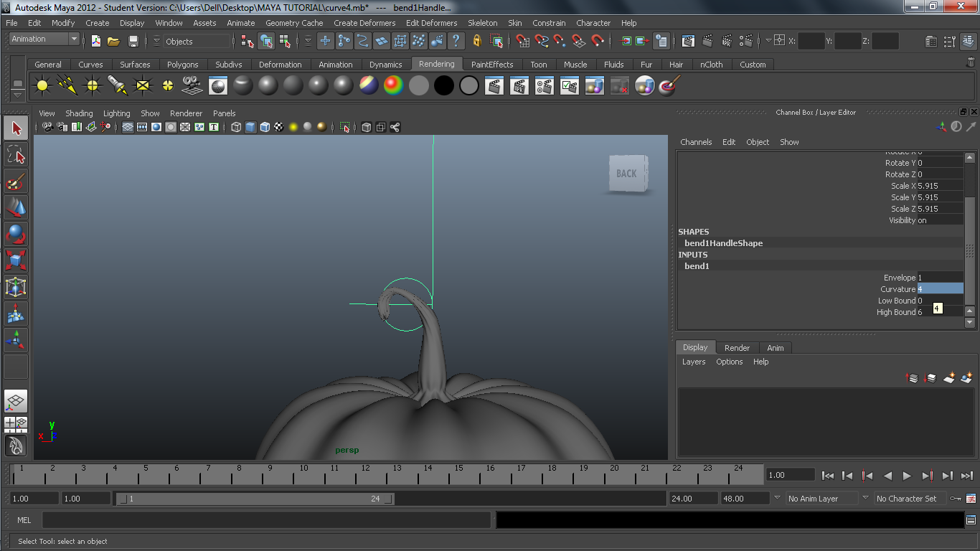The height and width of the screenshot is (551, 980).
Task: Click the Curvature value field
Action: pos(941,289)
